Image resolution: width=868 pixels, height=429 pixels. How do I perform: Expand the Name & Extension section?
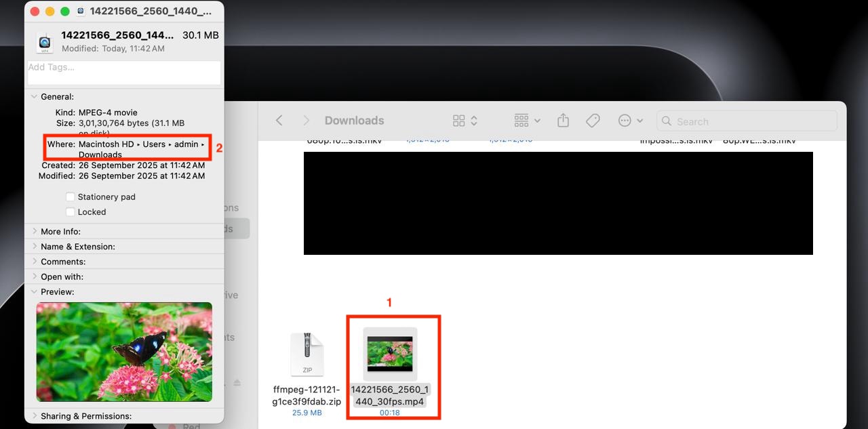tap(34, 246)
